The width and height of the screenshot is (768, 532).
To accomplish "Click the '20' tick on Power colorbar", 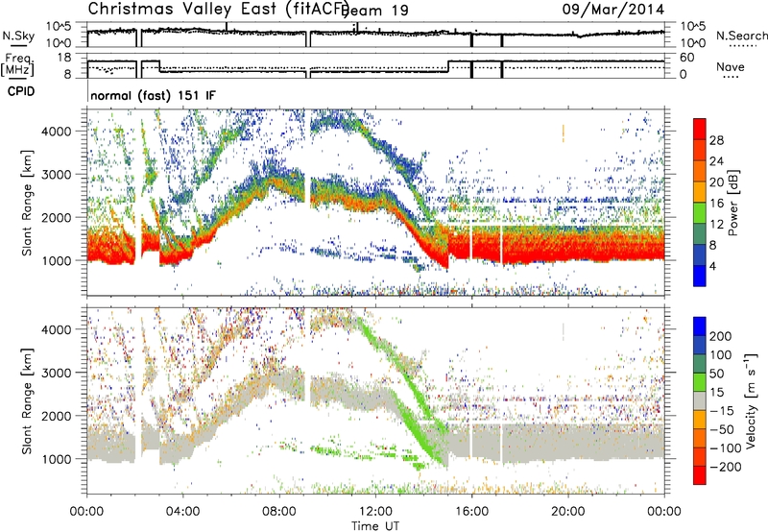I will (x=716, y=182).
